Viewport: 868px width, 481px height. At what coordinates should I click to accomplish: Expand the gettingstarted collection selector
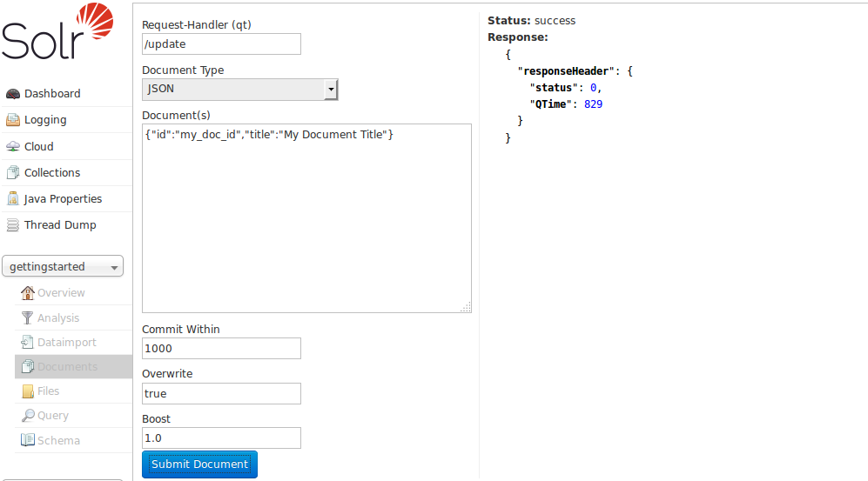[x=63, y=267]
